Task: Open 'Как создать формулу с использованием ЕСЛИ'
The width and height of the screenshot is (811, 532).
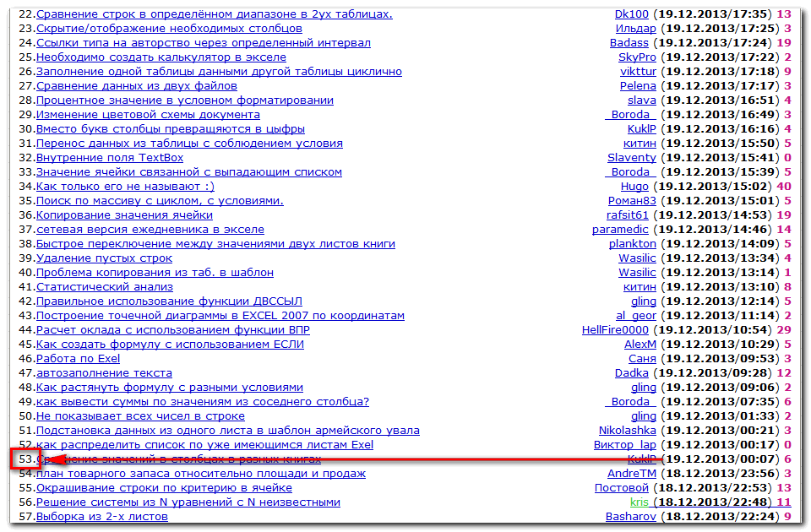Action: (170, 345)
